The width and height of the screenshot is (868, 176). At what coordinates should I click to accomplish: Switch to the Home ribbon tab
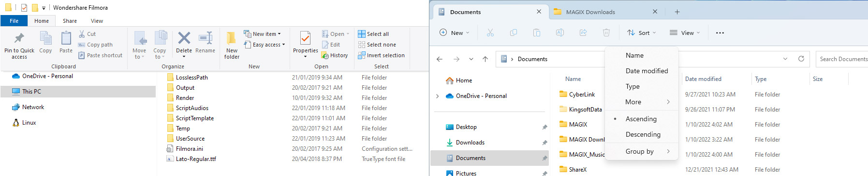[42, 21]
